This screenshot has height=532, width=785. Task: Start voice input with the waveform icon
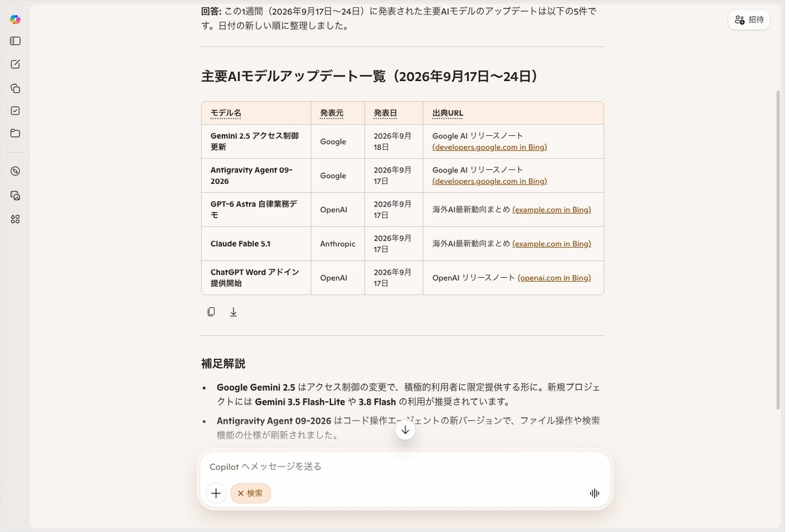click(x=594, y=493)
